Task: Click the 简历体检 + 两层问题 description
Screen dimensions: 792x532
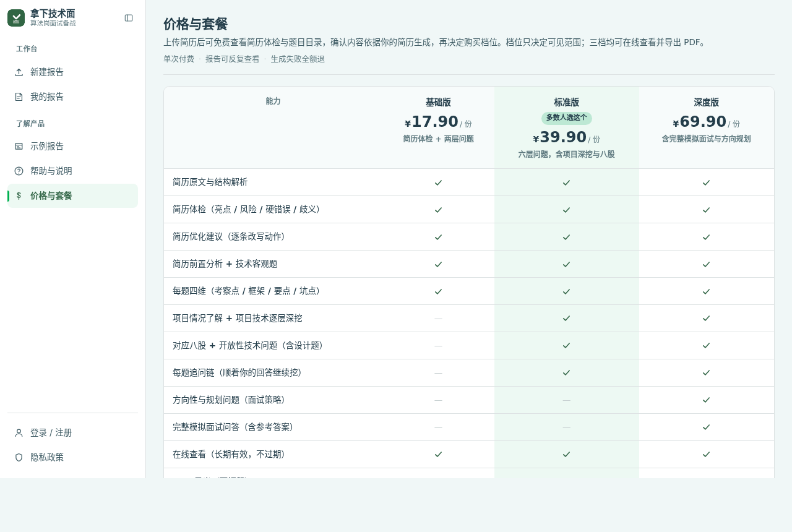Action: tap(438, 139)
